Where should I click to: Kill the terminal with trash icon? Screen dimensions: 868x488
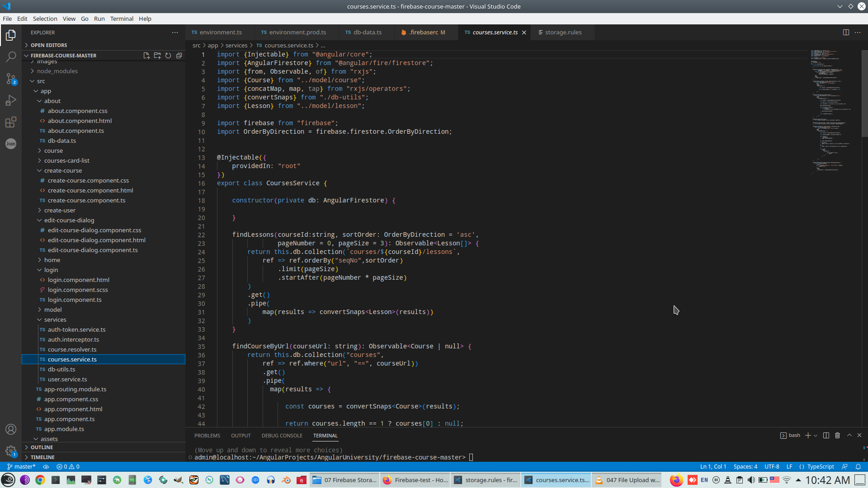click(x=837, y=436)
